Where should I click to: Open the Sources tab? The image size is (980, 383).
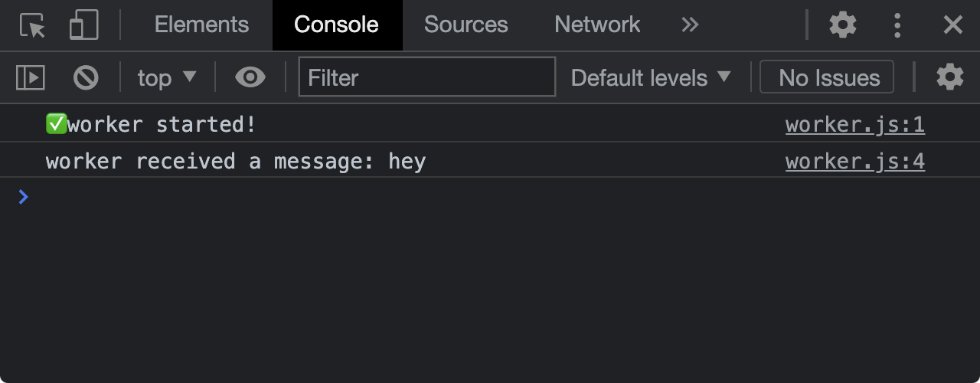coord(465,25)
